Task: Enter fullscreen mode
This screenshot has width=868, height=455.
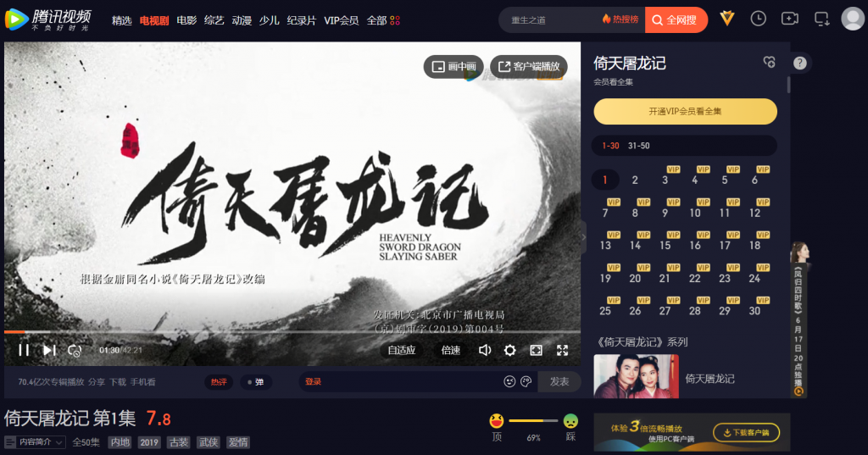Action: point(563,350)
